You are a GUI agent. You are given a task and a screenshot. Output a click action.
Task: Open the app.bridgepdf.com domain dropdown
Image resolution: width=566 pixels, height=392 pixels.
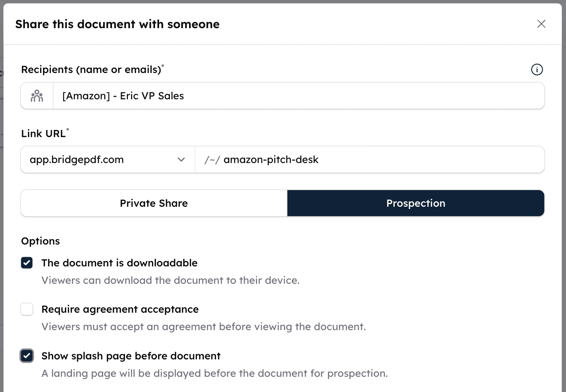click(x=107, y=159)
